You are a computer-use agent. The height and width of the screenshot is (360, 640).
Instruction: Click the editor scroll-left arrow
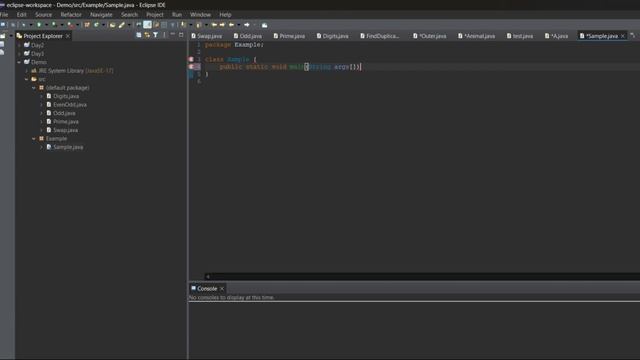click(208, 277)
